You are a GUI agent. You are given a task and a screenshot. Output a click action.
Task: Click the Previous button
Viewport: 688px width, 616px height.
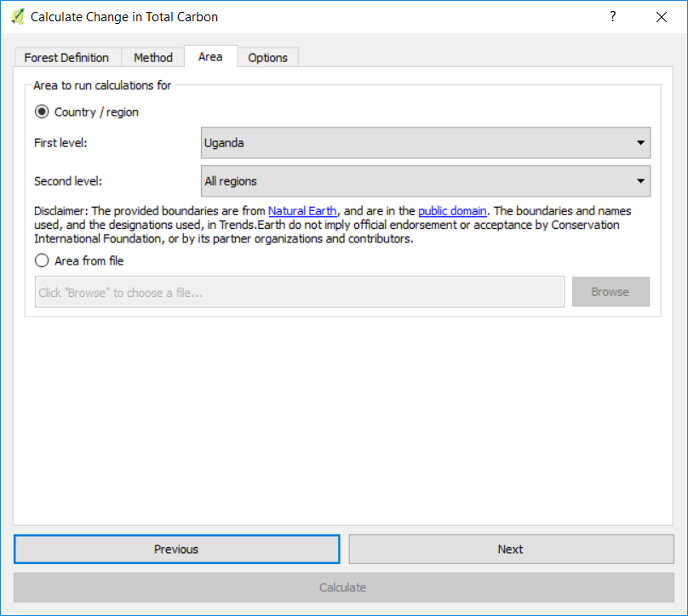176,550
